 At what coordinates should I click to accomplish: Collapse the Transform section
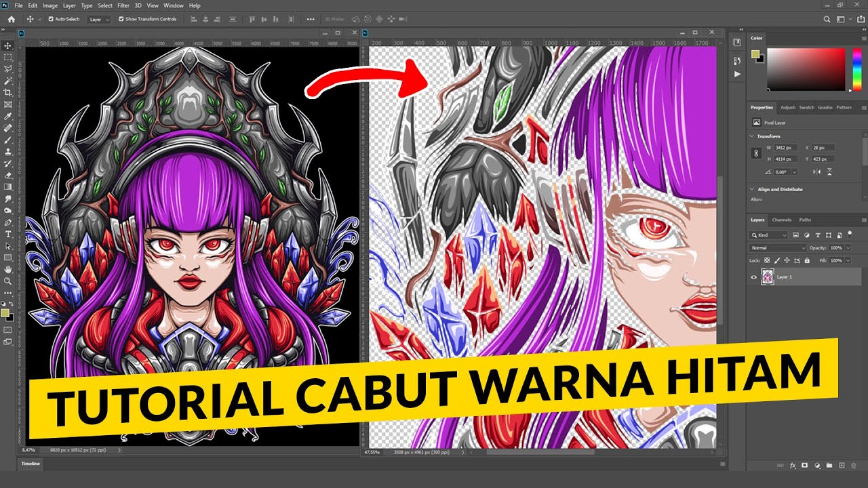pos(752,136)
